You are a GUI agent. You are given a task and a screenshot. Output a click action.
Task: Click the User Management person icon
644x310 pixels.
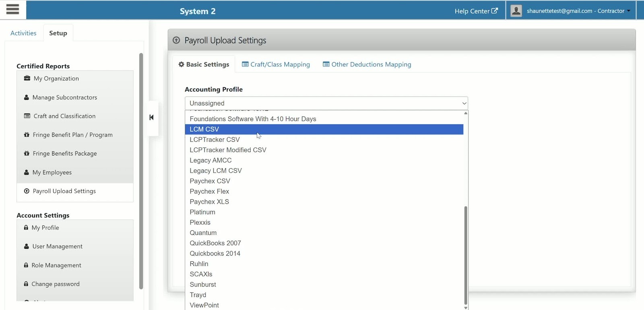pyautogui.click(x=27, y=246)
